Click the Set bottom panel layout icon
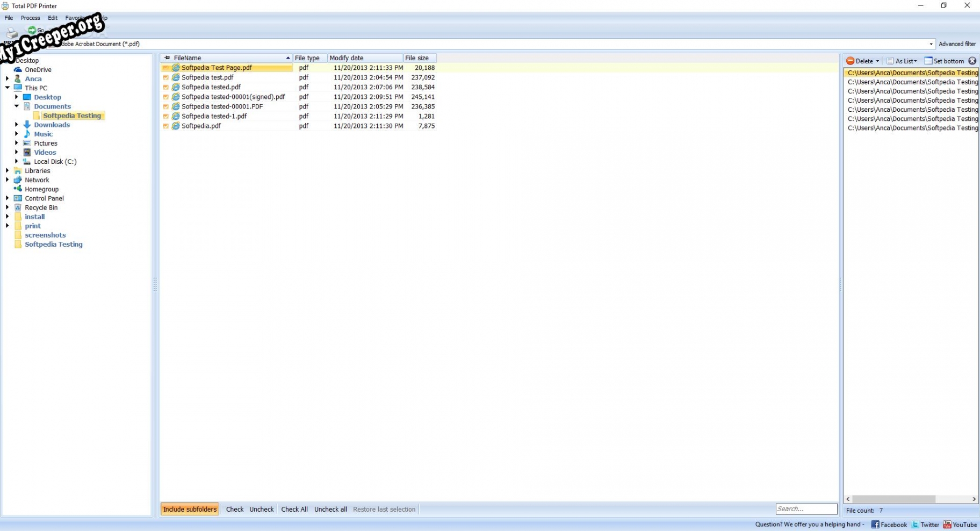Screen dimensions: 980x531 [x=928, y=61]
